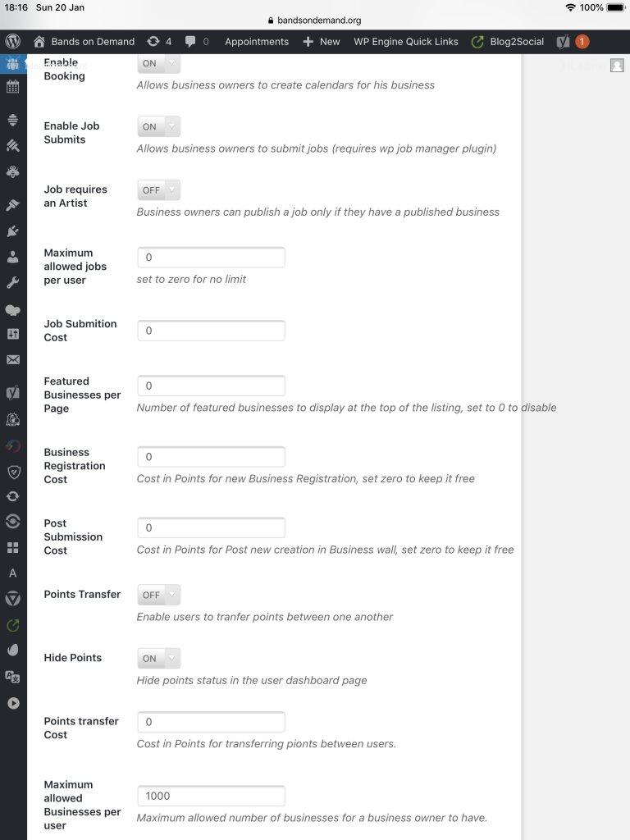Turn off the Enable Job Submits switch
The width and height of the screenshot is (630, 840).
click(151, 126)
